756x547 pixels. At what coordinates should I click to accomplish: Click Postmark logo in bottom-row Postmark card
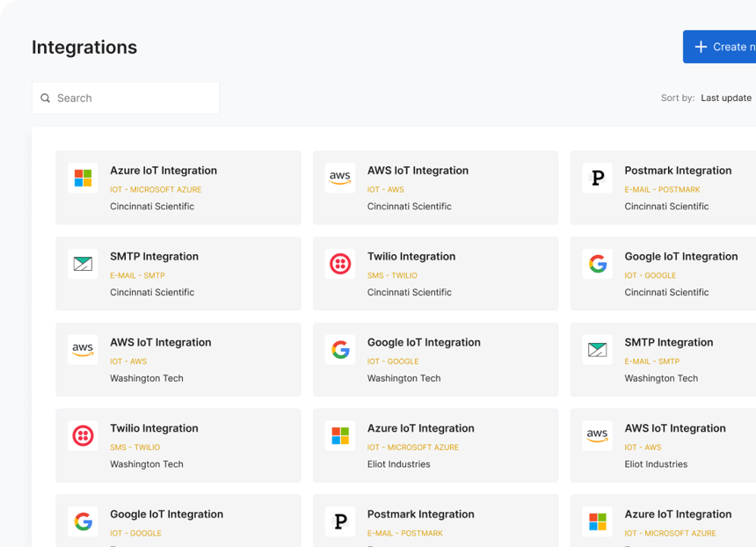[340, 521]
